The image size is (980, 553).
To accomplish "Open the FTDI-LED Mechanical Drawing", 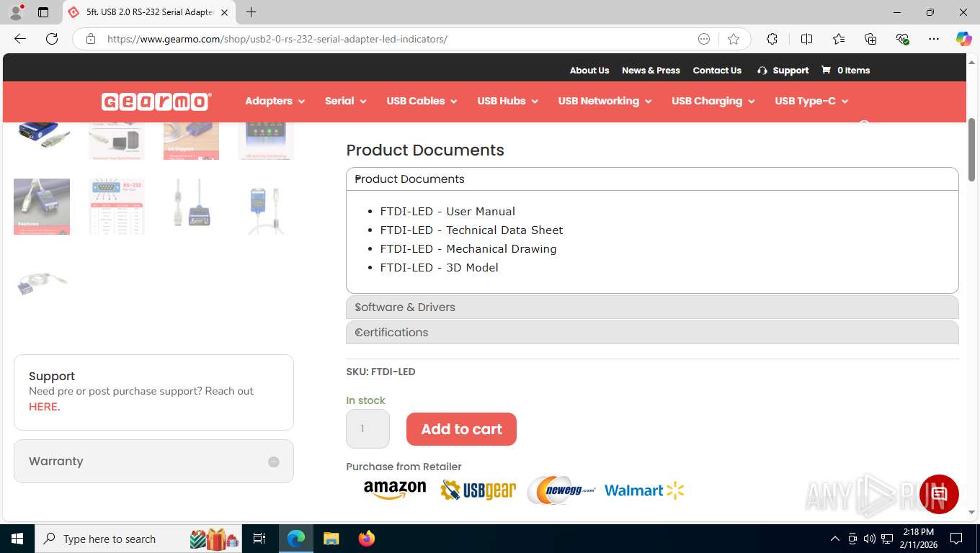I will pyautogui.click(x=468, y=249).
